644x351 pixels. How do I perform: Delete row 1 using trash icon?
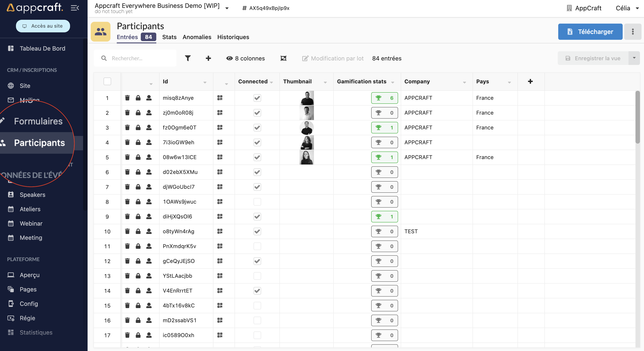[x=127, y=98]
